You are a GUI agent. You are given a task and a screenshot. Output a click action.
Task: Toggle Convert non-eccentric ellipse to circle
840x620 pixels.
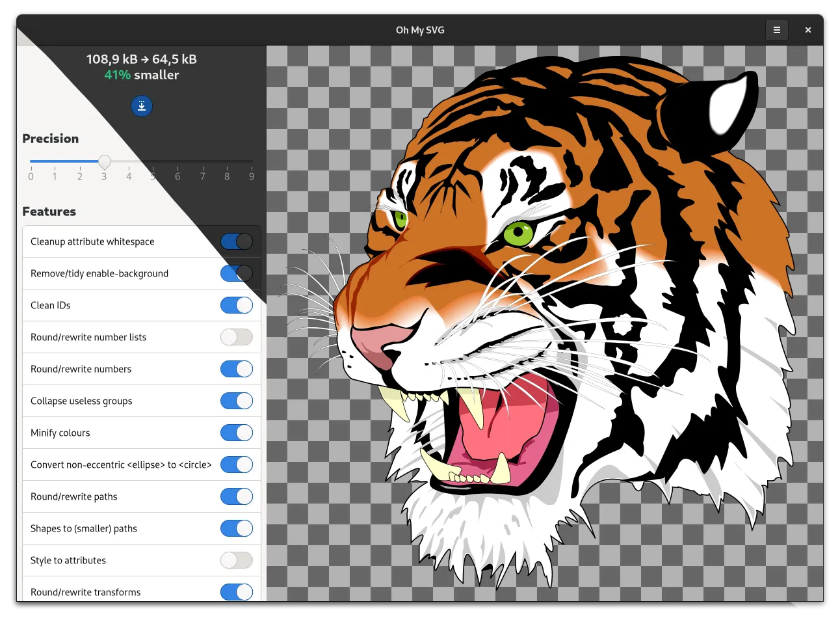[x=237, y=465]
